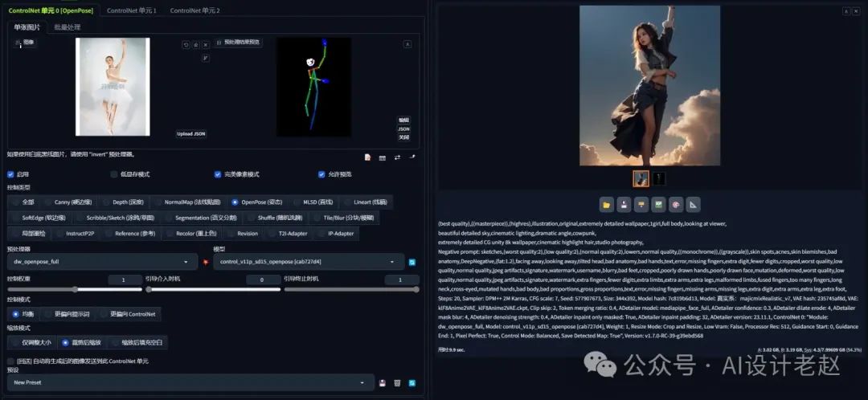Image resolution: width=868 pixels, height=400 pixels.
Task: Select the OpenPose (姿态) control type
Action: click(256, 202)
